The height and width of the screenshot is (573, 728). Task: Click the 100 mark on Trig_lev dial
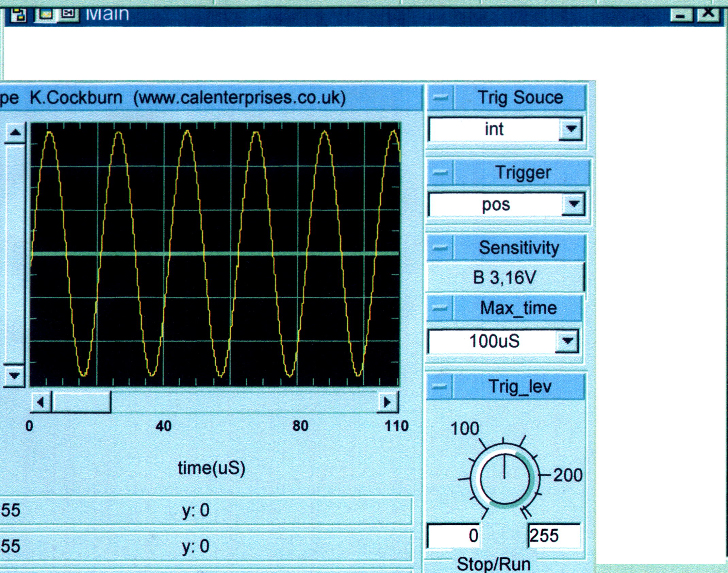(465, 429)
